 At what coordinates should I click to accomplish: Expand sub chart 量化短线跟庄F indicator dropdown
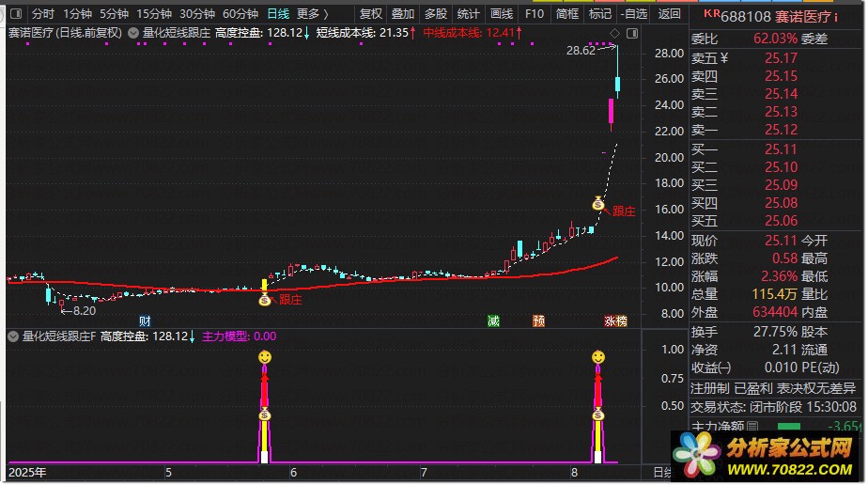[13, 336]
